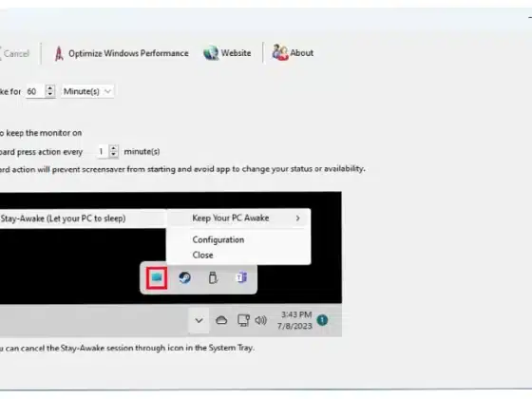The image size is (532, 399).
Task: Adjust the keyboard press minute stepper
Action: click(114, 151)
